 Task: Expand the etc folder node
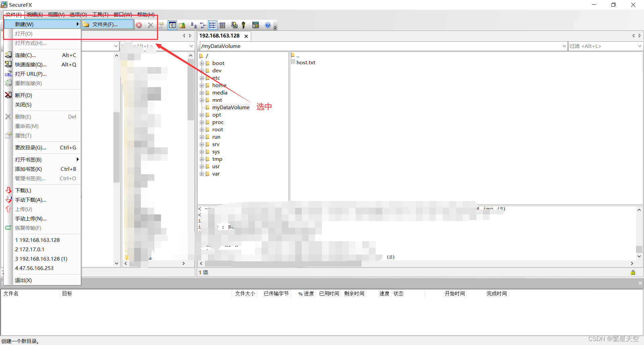click(x=202, y=78)
